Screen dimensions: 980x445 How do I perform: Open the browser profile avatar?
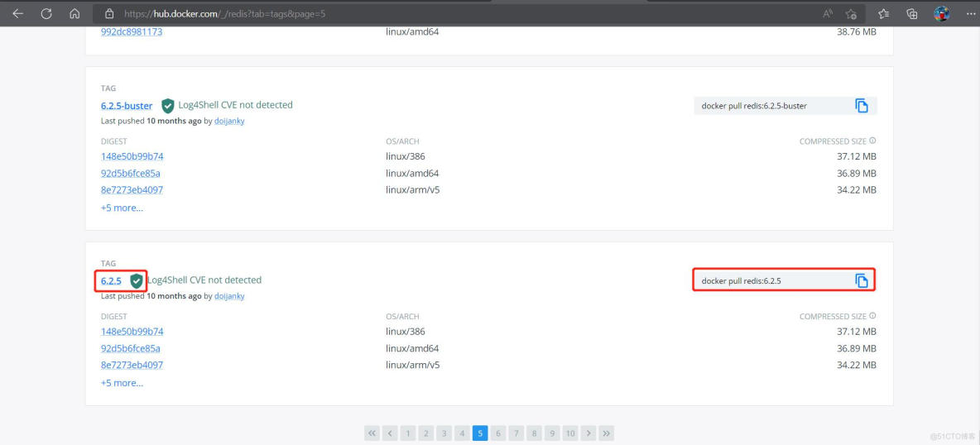pyautogui.click(x=941, y=13)
